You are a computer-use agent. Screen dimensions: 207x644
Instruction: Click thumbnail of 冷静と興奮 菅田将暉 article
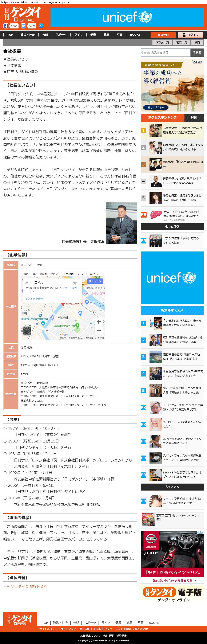(156, 198)
